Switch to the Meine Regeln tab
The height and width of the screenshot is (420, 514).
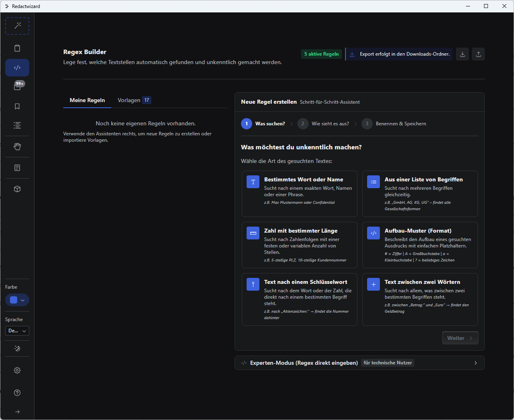point(87,100)
